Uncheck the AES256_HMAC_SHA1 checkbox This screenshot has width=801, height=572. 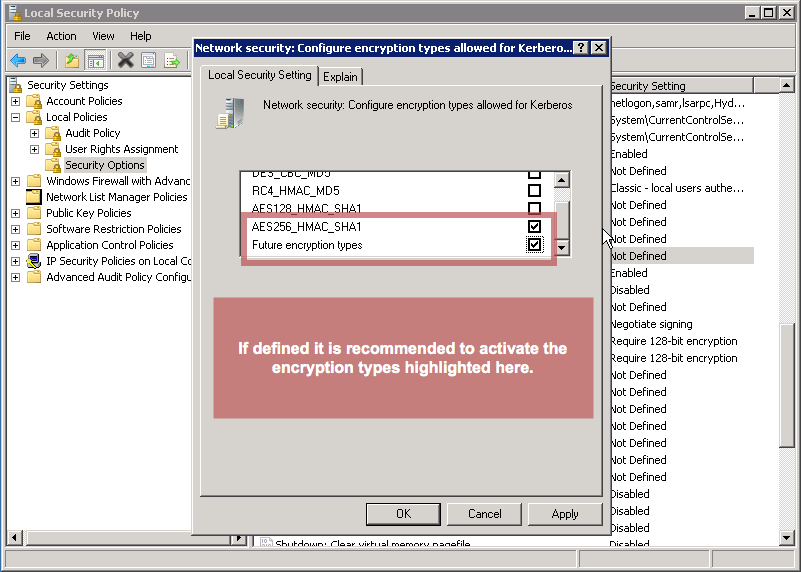(x=534, y=226)
